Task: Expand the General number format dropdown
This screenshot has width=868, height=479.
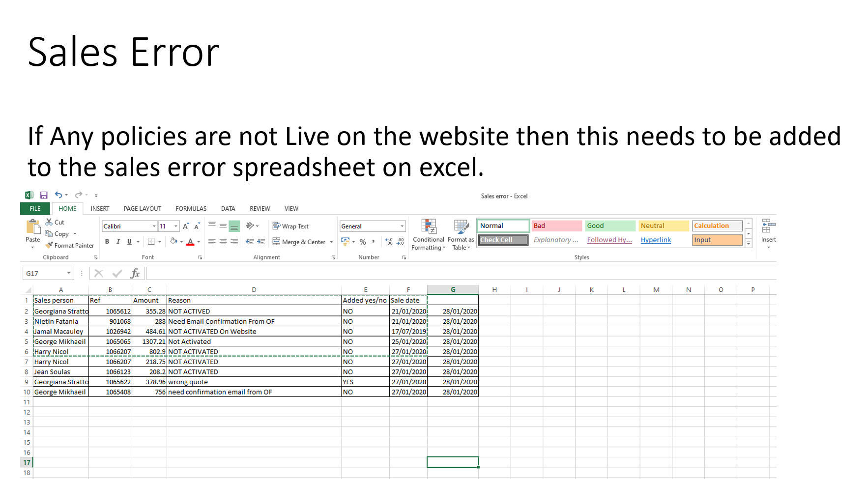Action: click(x=402, y=226)
